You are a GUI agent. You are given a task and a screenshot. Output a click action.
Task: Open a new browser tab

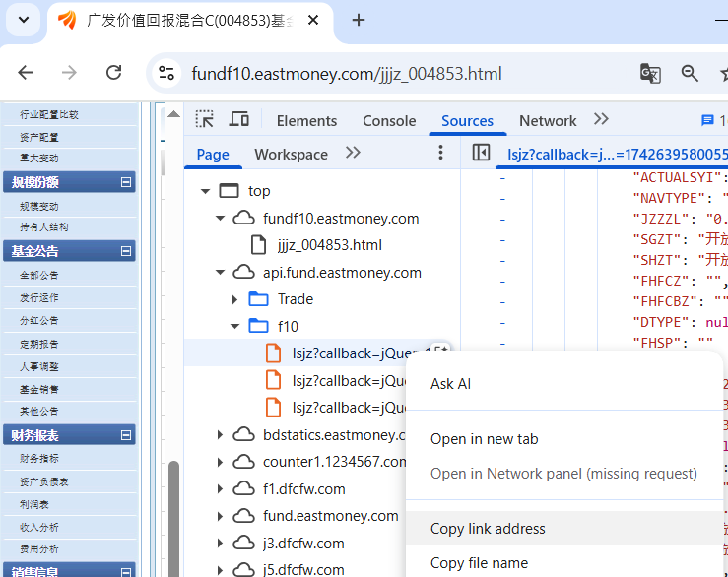[x=358, y=20]
